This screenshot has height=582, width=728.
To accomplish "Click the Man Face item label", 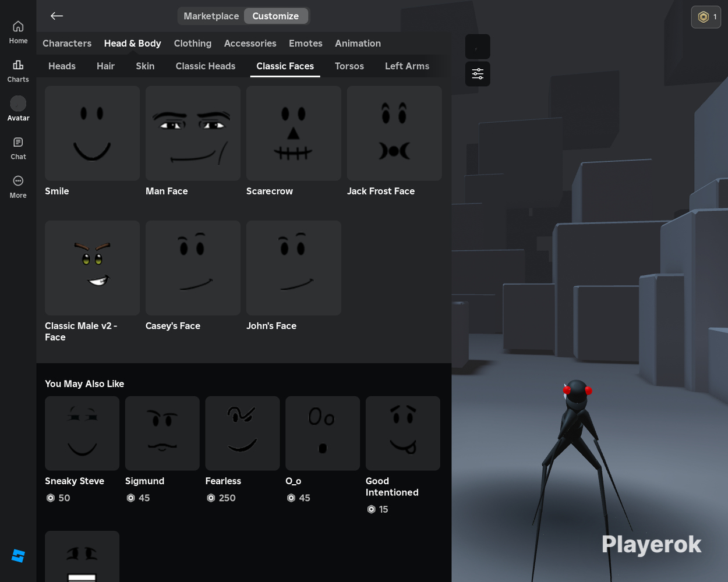I will tap(167, 191).
